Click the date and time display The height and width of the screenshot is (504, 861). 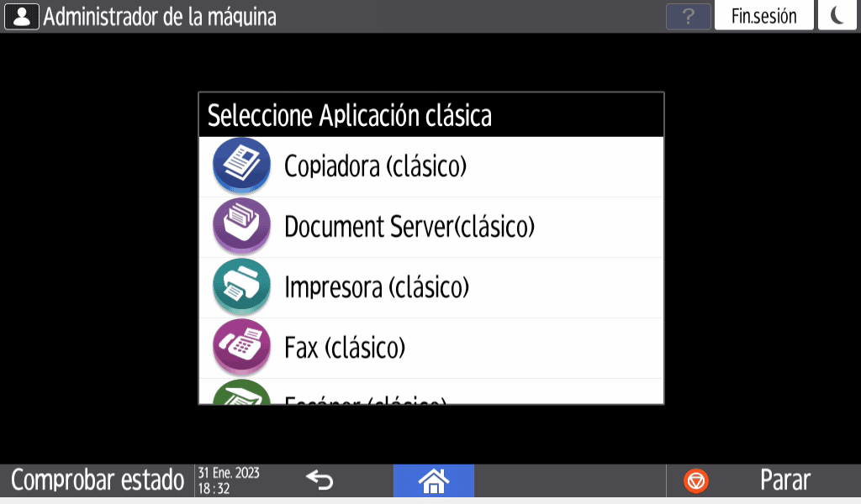pyautogui.click(x=229, y=480)
